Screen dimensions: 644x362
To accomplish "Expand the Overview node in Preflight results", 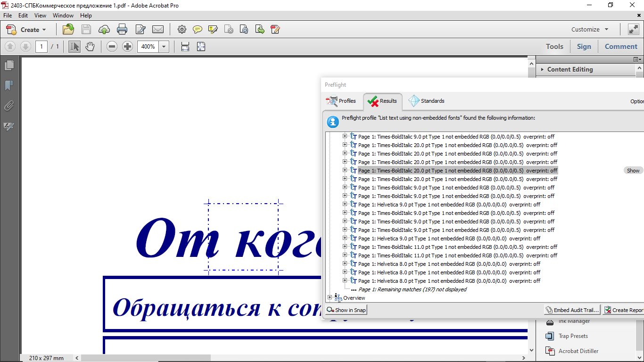I will click(x=330, y=297).
